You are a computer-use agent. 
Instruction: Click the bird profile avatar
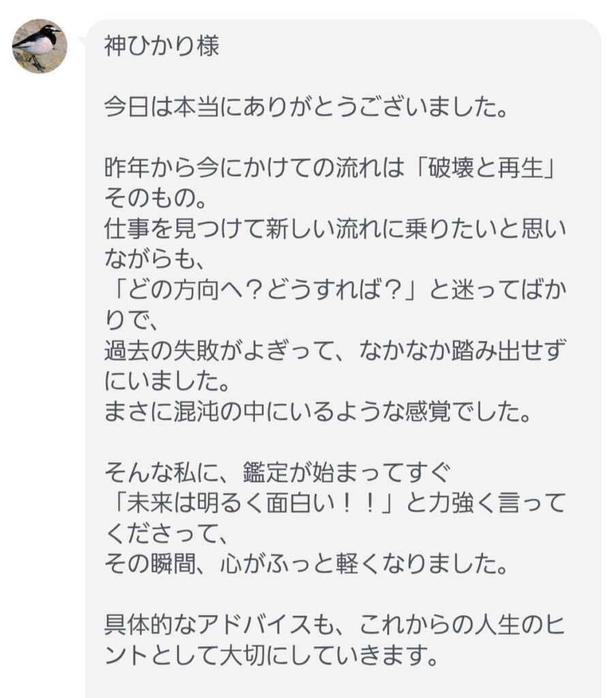pos(40,46)
